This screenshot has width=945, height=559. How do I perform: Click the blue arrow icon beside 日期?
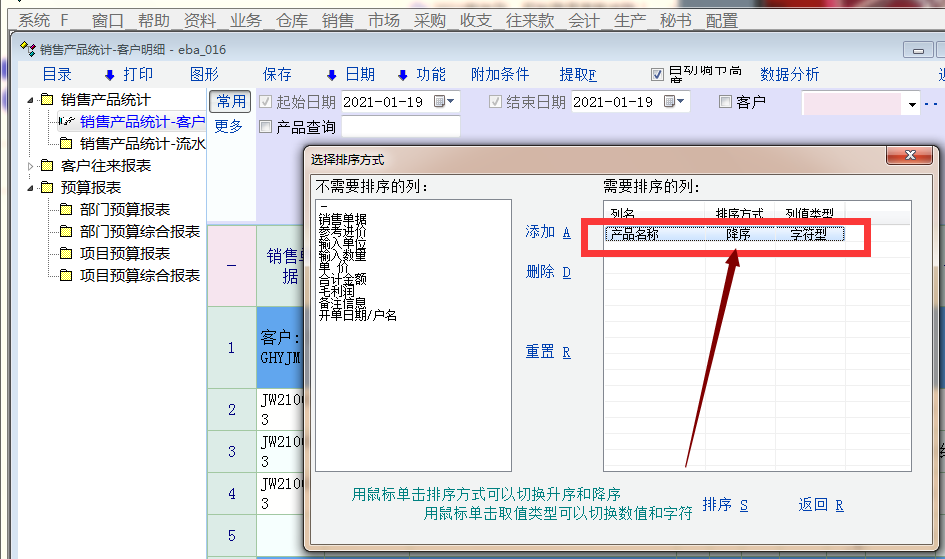(x=331, y=75)
